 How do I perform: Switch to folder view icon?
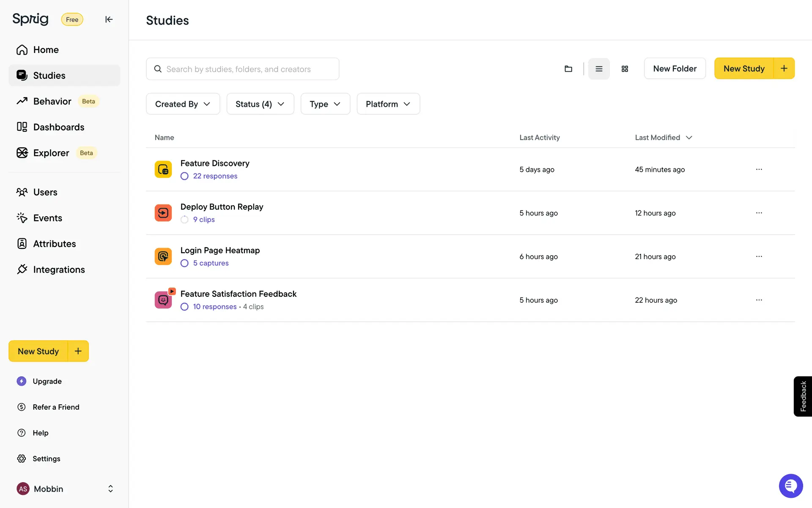[568, 69]
